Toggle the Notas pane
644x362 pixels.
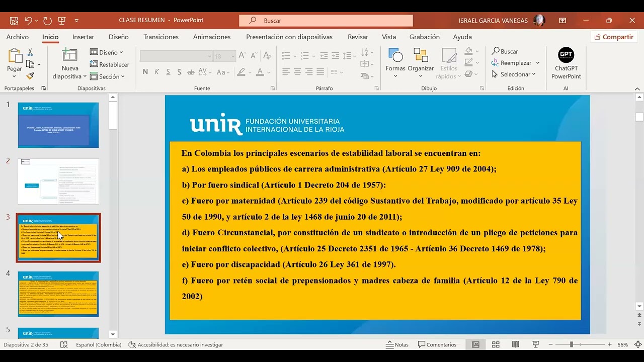(x=397, y=345)
